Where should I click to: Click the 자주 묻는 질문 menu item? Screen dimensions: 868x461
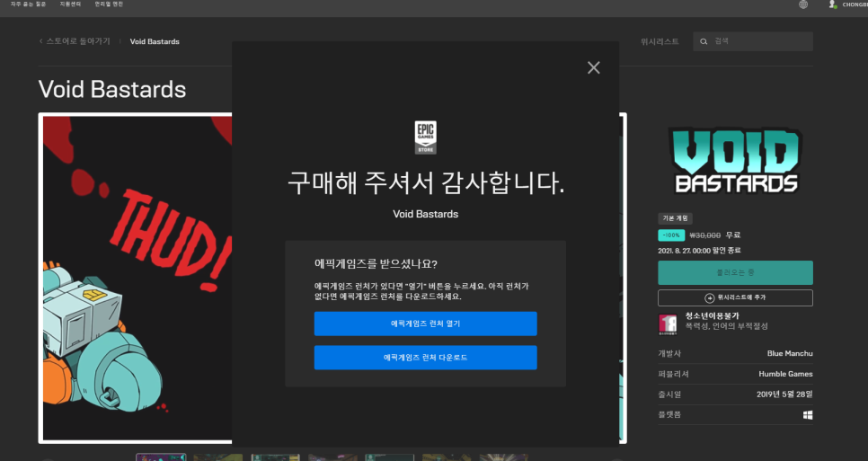click(x=28, y=4)
